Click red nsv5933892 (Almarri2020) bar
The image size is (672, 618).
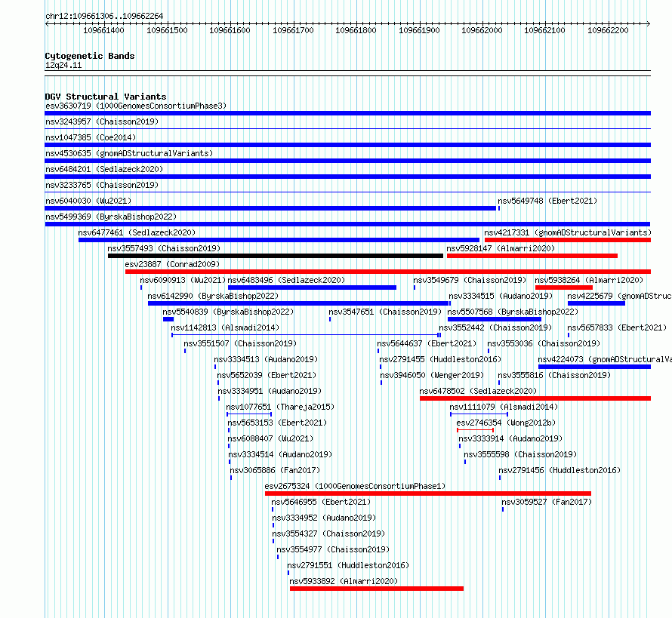[x=377, y=589]
